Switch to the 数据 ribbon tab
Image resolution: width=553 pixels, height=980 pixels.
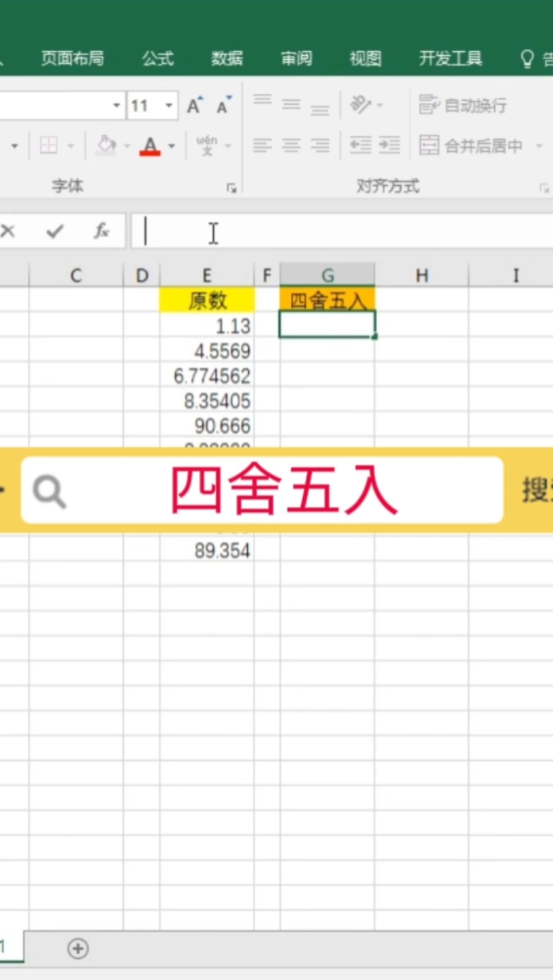pyautogui.click(x=227, y=59)
